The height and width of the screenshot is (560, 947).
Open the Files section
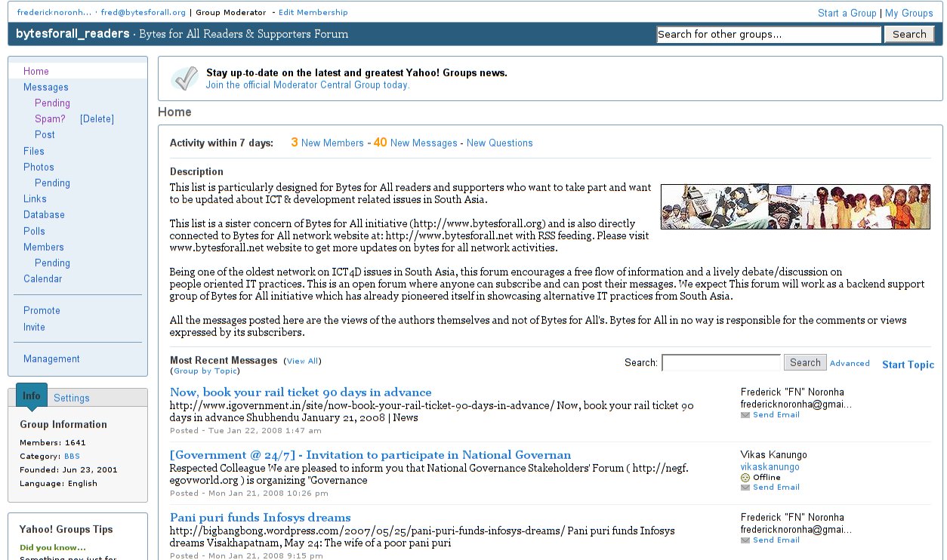coord(34,151)
